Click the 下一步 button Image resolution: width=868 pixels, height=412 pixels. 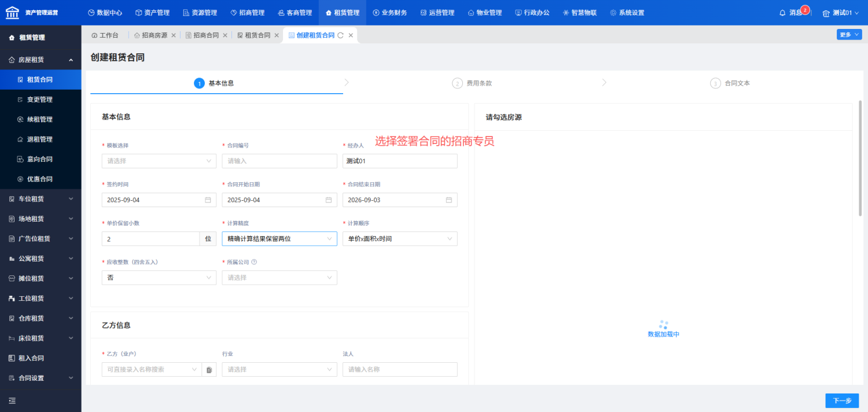[x=842, y=400]
